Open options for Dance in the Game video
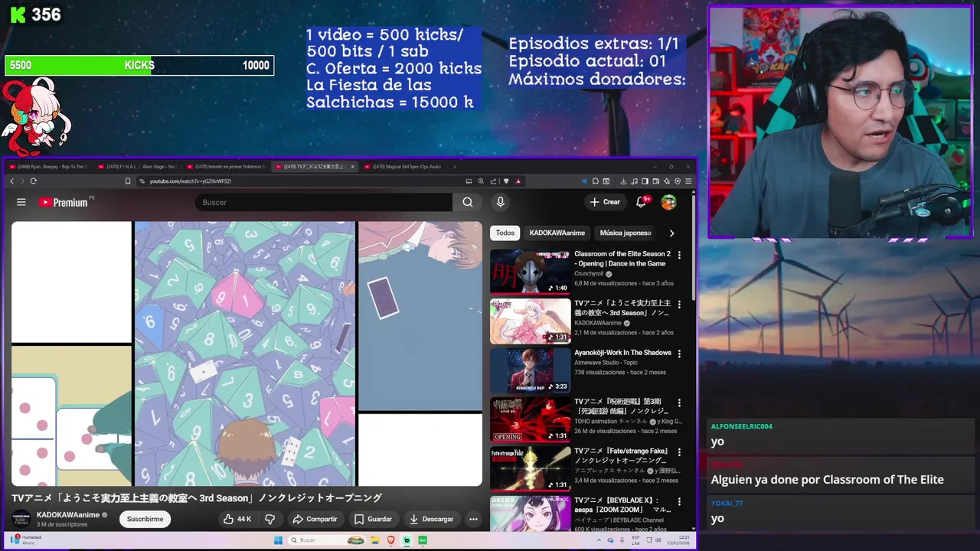 [679, 255]
